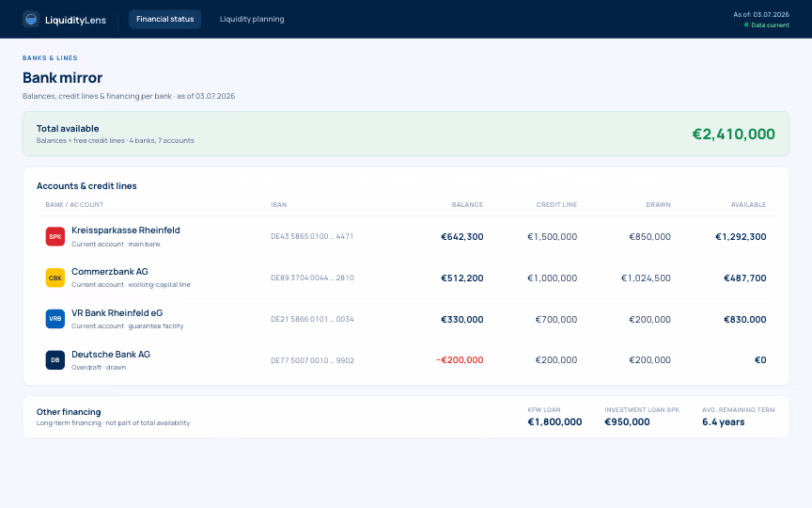Click the €700,000 credit line value

556,320
